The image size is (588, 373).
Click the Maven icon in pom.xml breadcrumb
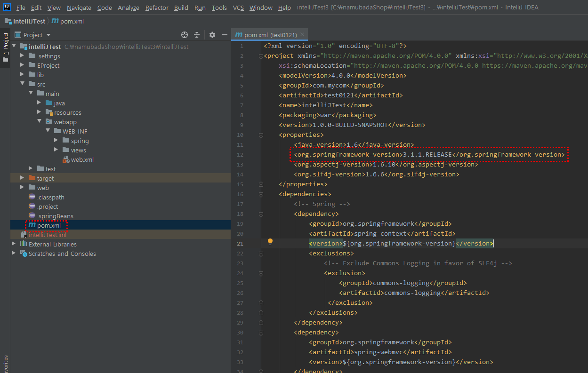pyautogui.click(x=55, y=21)
